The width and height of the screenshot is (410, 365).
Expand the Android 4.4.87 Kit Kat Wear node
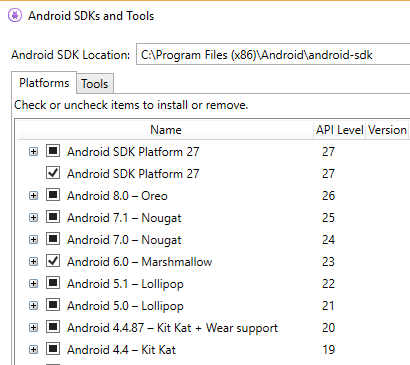(33, 328)
